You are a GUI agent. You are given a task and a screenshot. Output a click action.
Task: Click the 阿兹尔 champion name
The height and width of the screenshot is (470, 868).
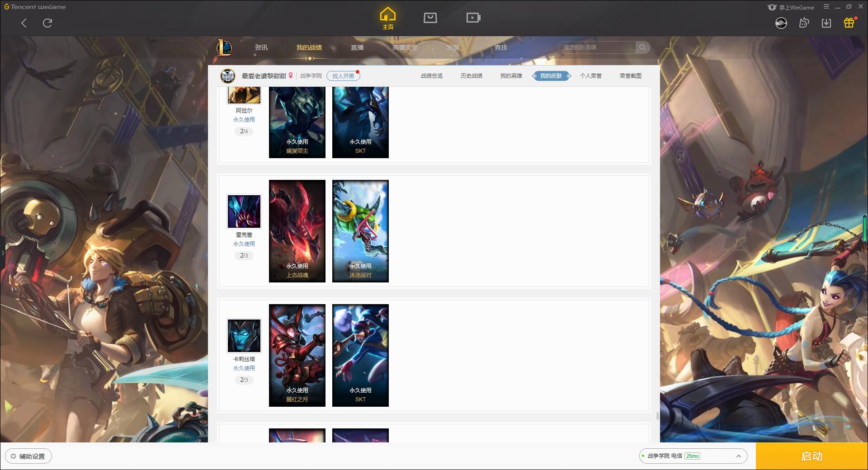tap(244, 111)
